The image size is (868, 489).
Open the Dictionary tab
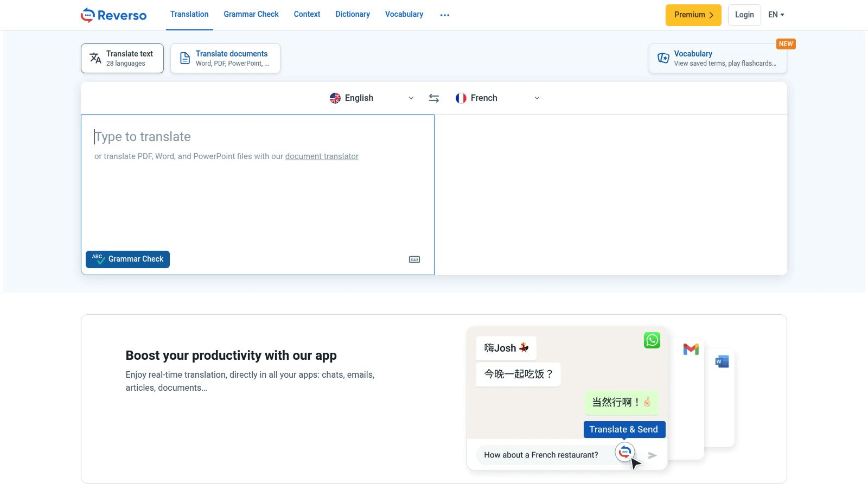point(353,15)
